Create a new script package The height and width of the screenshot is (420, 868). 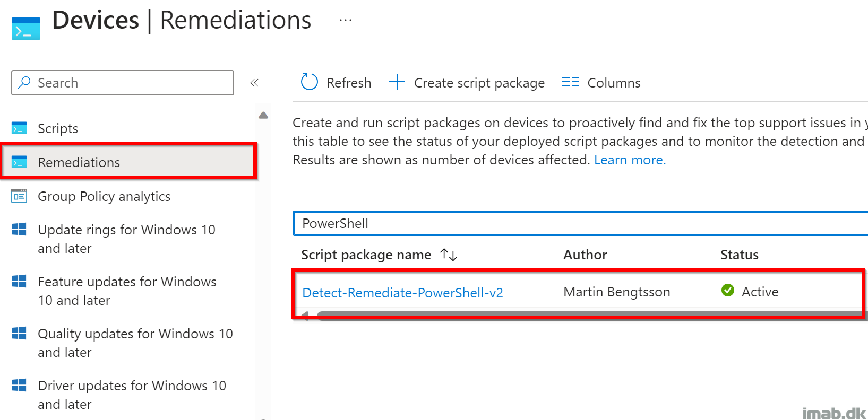click(467, 83)
